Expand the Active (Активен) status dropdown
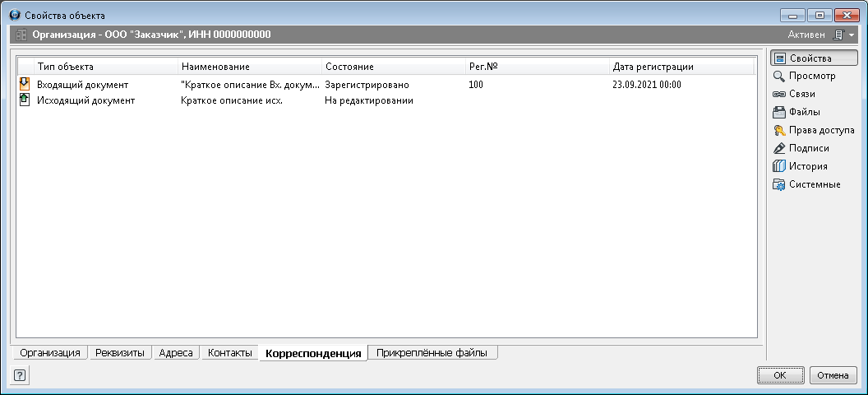 click(843, 35)
